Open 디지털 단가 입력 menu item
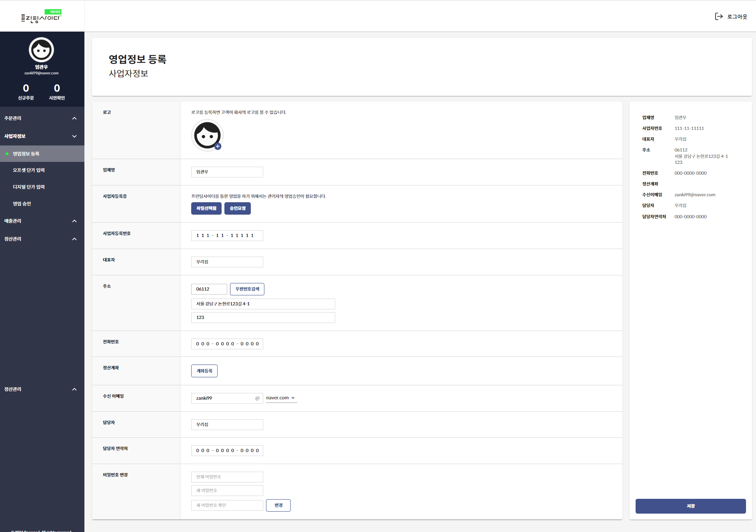756x532 pixels. pos(29,187)
